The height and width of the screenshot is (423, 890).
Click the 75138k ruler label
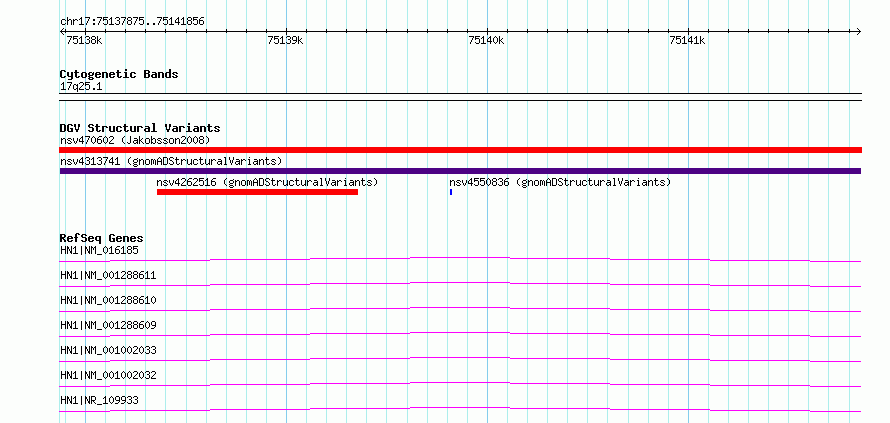tap(84, 40)
